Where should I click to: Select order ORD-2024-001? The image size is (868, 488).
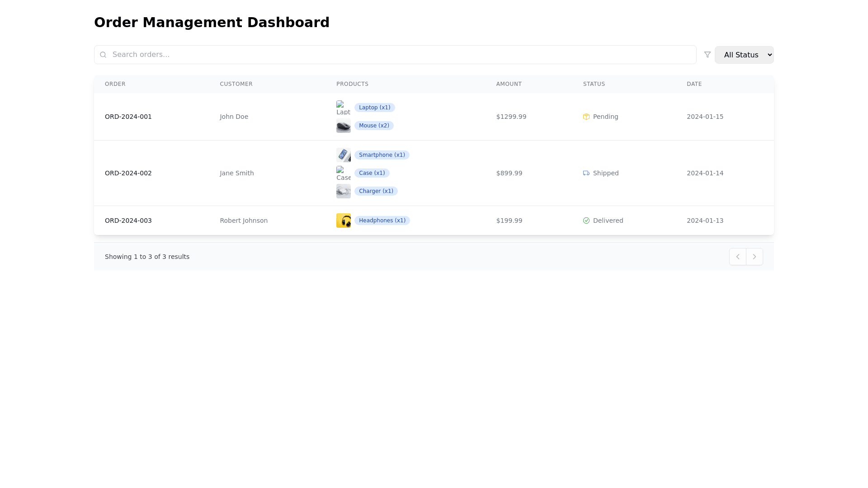pyautogui.click(x=128, y=117)
